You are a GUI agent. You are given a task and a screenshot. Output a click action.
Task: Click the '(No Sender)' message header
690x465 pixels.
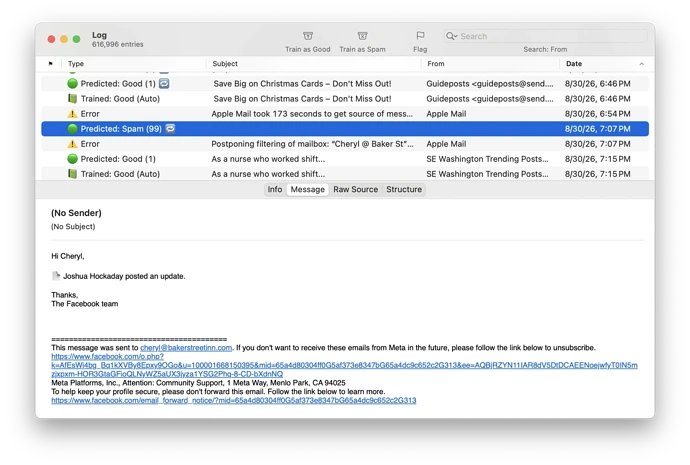coord(76,213)
